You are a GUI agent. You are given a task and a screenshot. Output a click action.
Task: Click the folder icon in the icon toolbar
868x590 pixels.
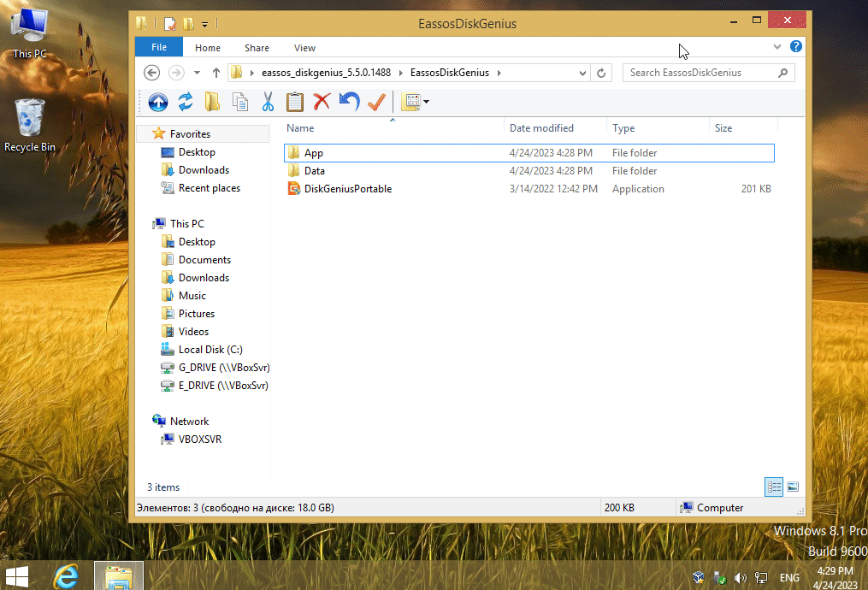(212, 102)
